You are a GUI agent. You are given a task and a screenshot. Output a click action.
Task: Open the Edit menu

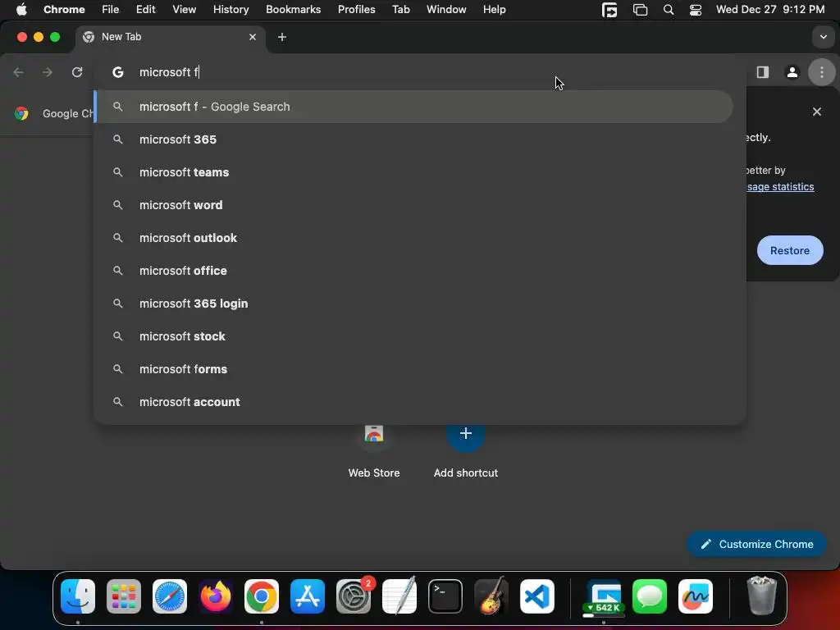coord(145,10)
